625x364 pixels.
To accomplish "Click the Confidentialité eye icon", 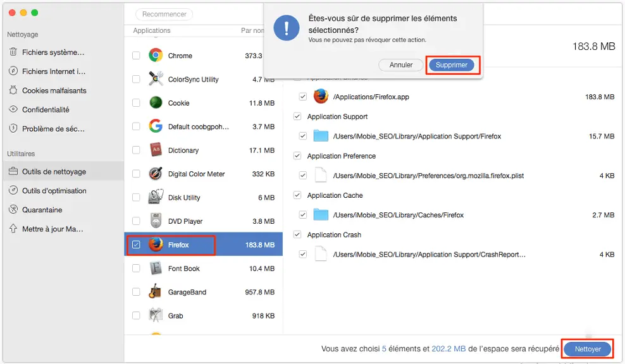I will pos(13,109).
